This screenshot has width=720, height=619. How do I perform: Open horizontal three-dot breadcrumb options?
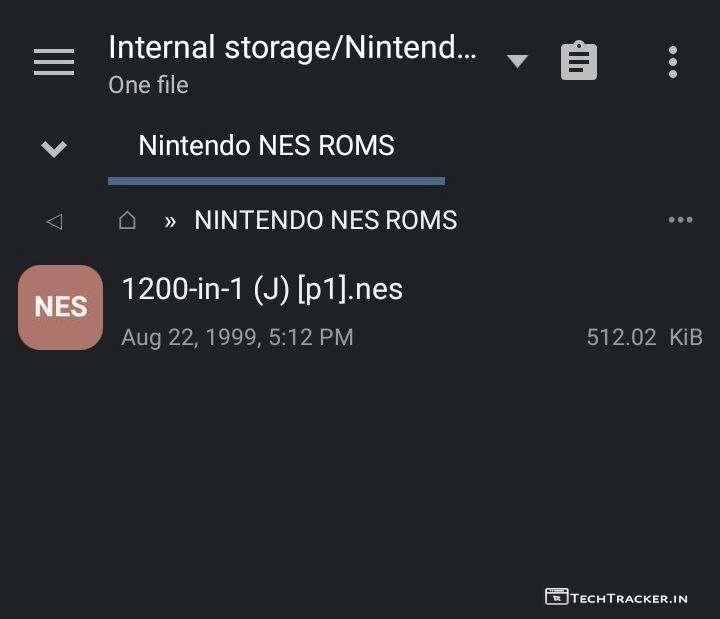pyautogui.click(x=680, y=220)
